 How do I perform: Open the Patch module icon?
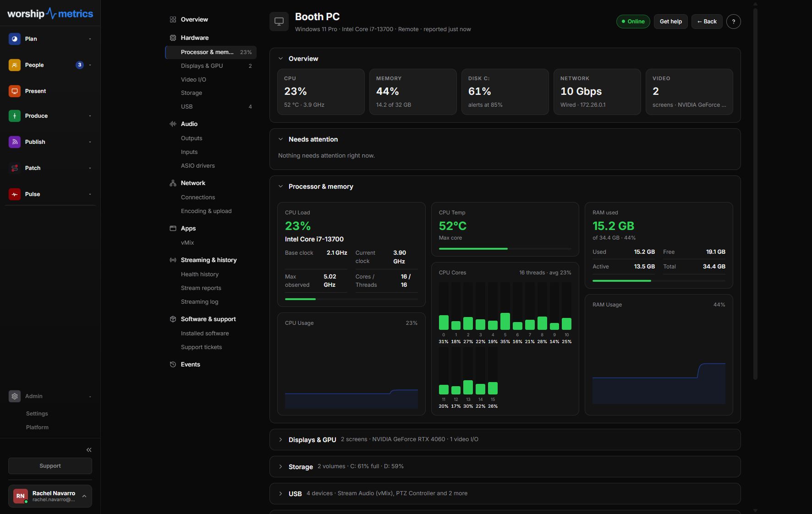coord(15,168)
